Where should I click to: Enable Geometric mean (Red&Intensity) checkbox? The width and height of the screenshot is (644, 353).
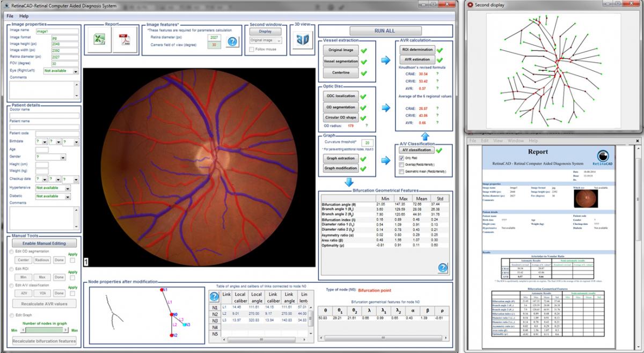(401, 173)
